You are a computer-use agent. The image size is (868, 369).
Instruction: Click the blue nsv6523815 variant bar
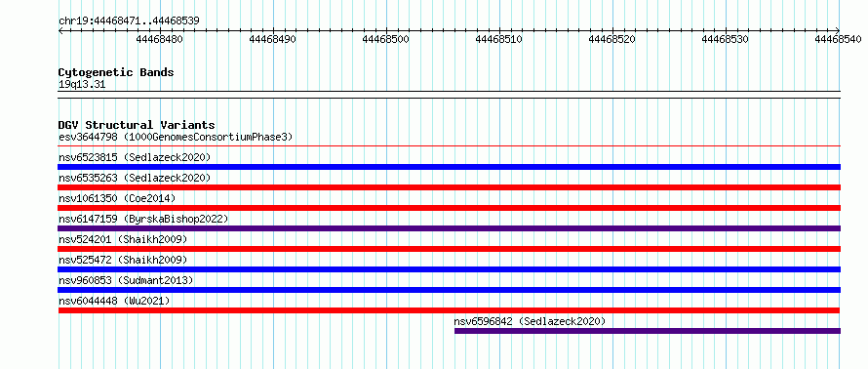click(450, 167)
